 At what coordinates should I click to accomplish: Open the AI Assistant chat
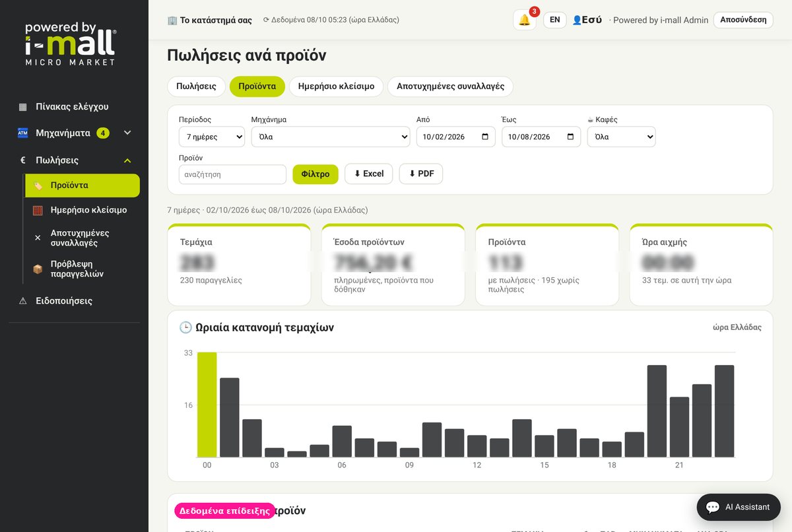(x=739, y=507)
